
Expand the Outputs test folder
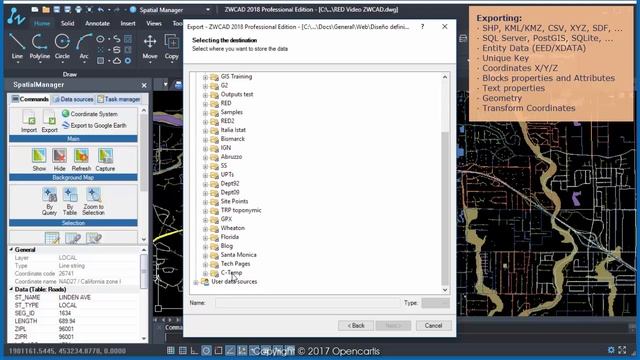point(205,95)
